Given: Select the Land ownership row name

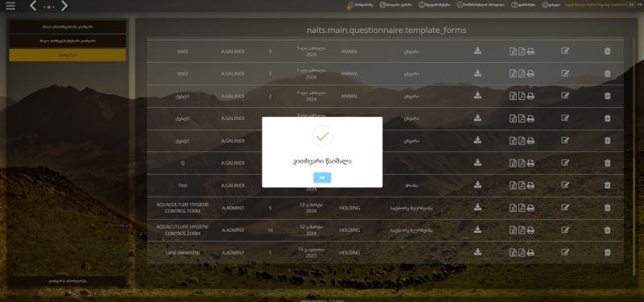Looking at the screenshot, I should [x=183, y=252].
